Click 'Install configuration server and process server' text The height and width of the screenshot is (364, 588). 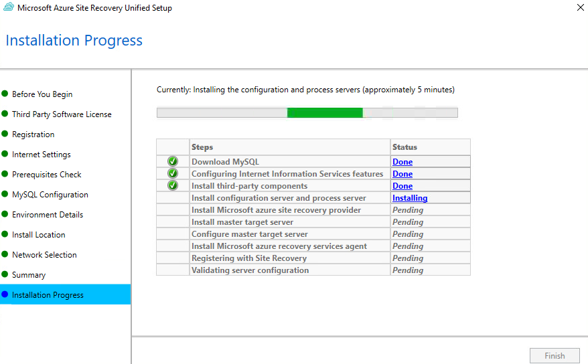(x=279, y=198)
